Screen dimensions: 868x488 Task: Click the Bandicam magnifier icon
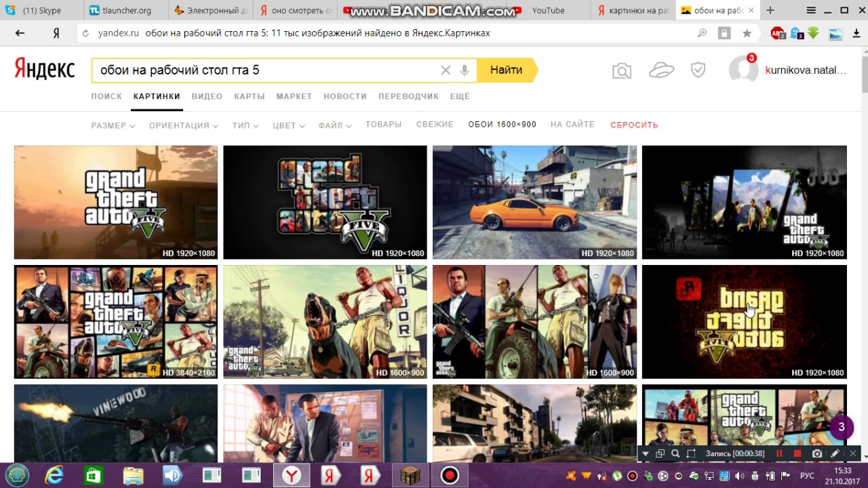point(675,453)
